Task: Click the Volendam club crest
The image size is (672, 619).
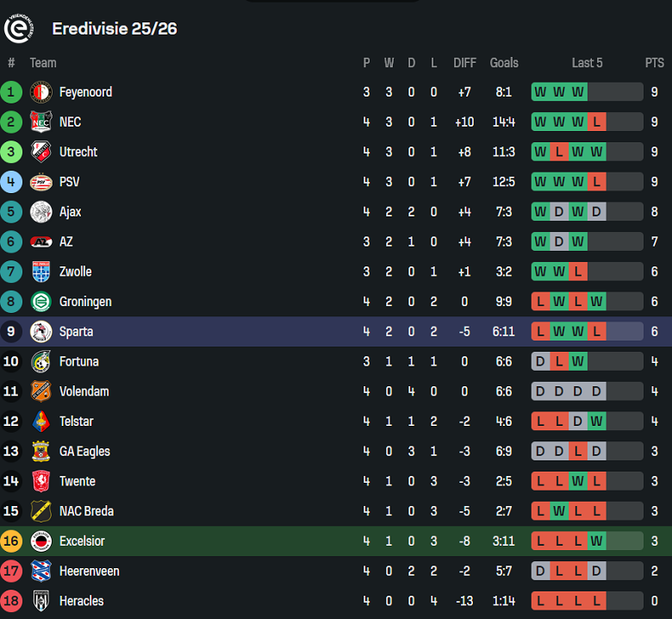Action: 40,391
